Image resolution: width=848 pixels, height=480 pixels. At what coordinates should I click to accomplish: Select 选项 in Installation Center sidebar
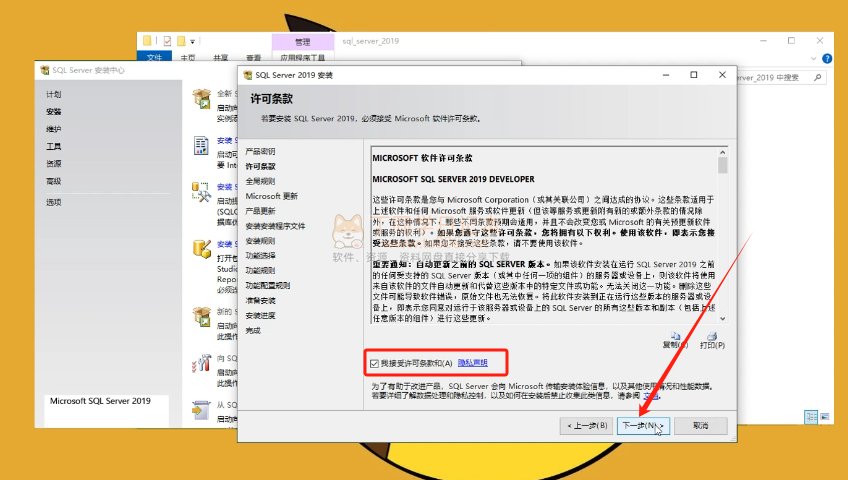click(54, 202)
